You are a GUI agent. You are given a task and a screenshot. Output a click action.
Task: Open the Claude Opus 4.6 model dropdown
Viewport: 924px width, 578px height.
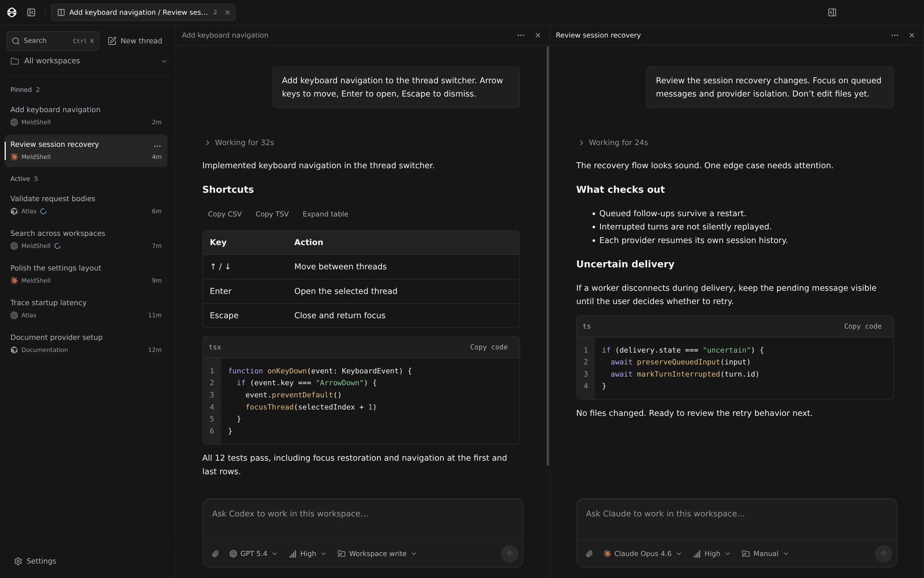pos(642,553)
